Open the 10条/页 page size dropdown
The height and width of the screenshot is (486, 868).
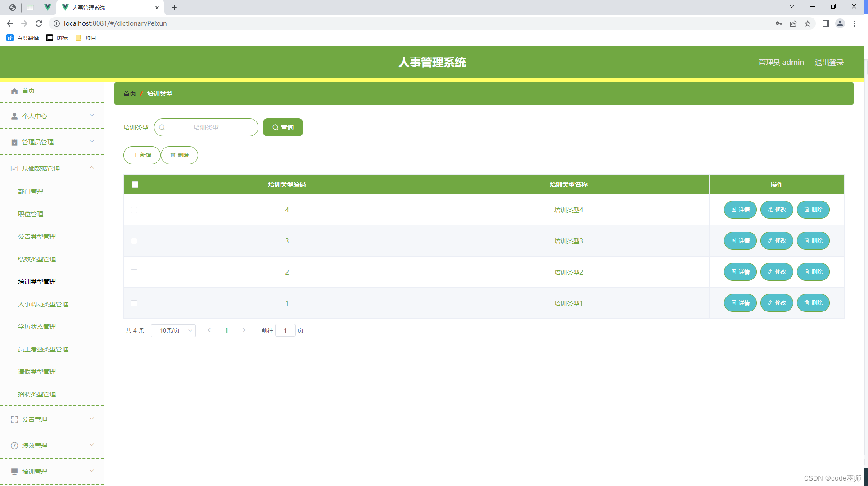[173, 330]
